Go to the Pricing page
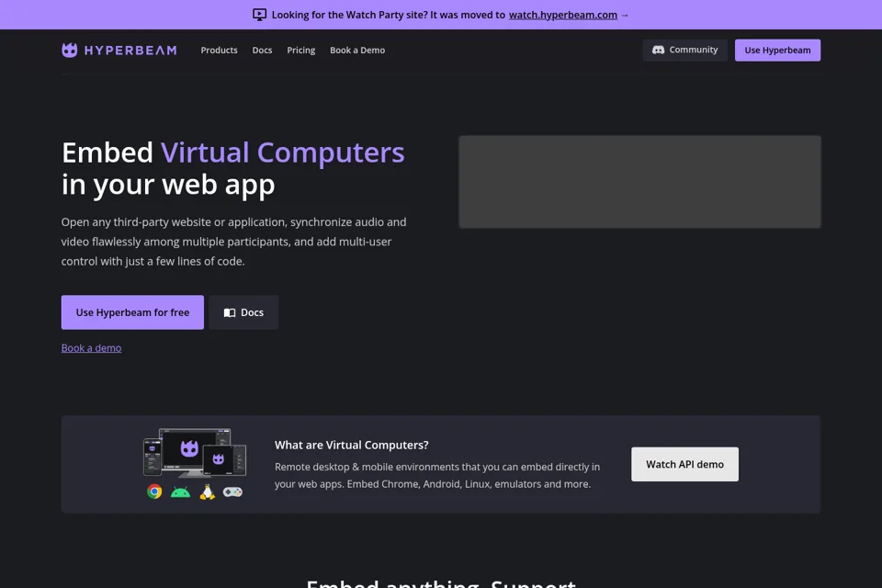The height and width of the screenshot is (588, 882). (301, 51)
